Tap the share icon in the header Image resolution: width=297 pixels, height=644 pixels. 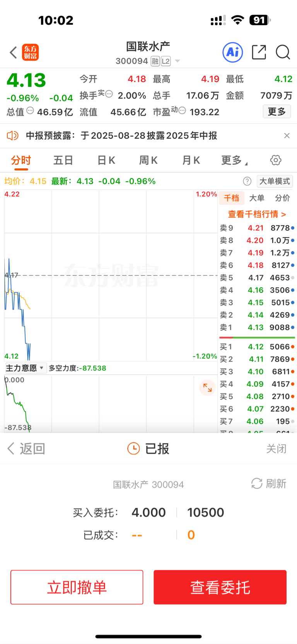tap(259, 52)
